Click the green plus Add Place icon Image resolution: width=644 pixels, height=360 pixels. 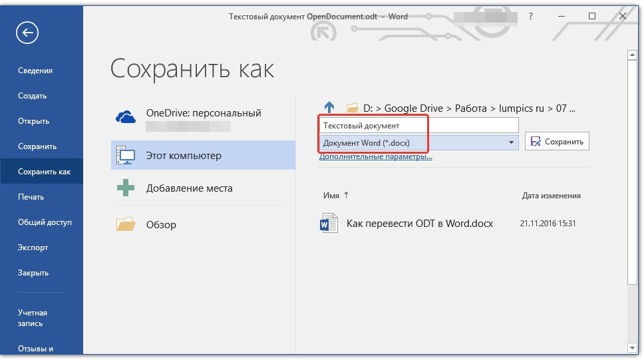(x=126, y=188)
